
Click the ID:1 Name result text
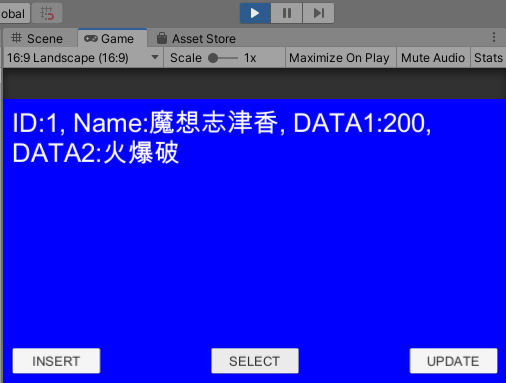(x=222, y=123)
